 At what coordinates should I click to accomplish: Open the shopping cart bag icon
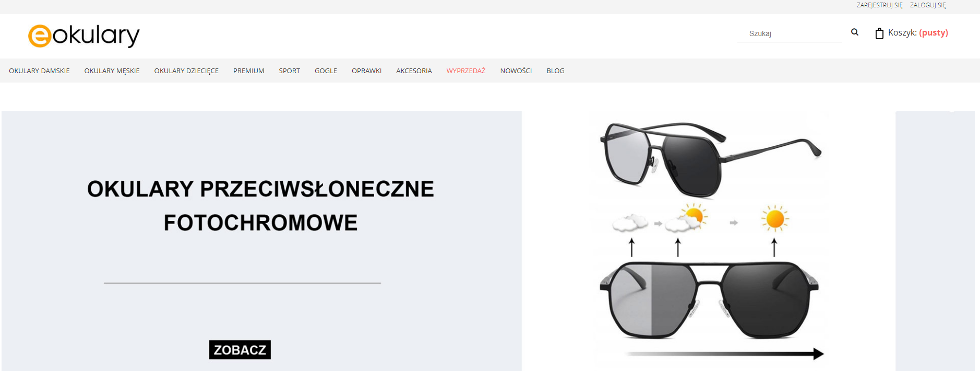click(x=879, y=33)
